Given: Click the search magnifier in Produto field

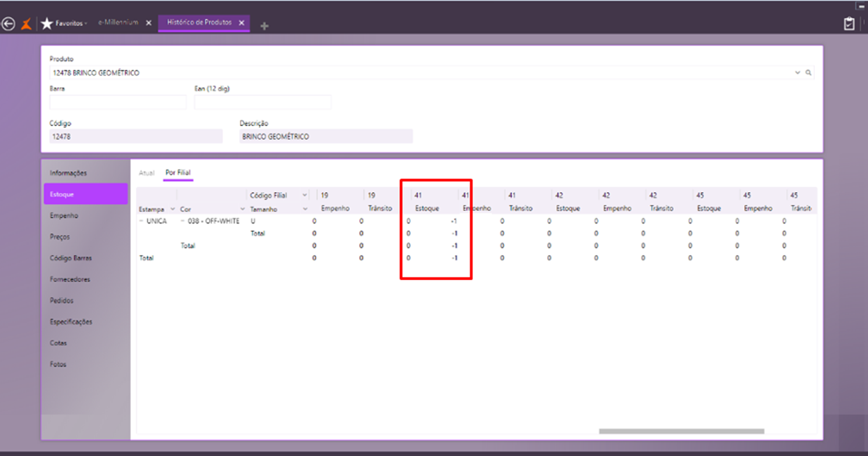Looking at the screenshot, I should click(808, 73).
